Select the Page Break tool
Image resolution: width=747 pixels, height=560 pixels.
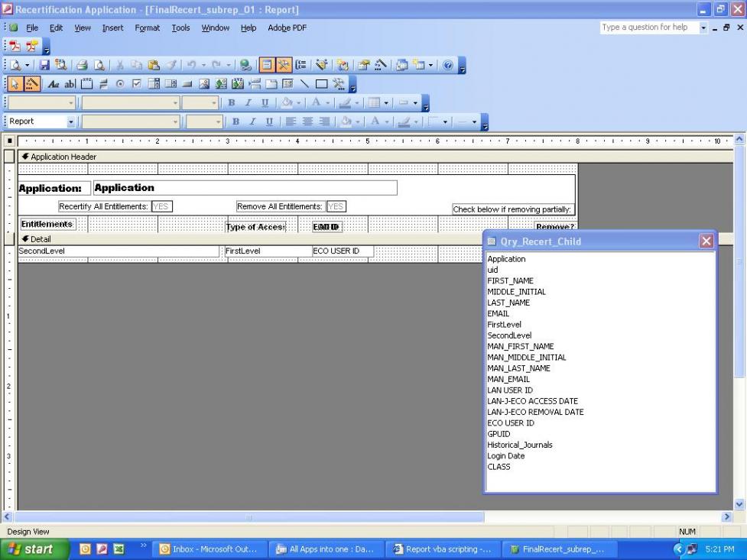coord(255,84)
